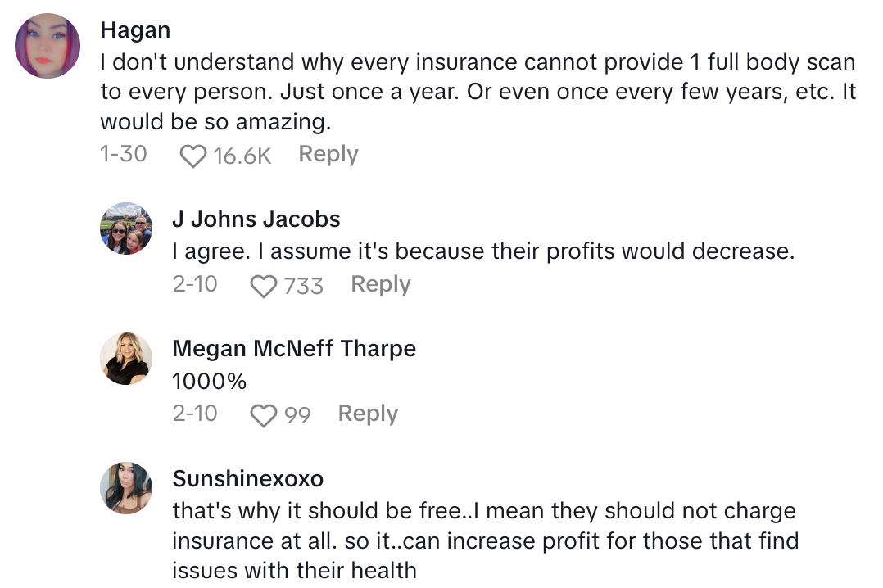Click the 16.6K like count
883x588 pixels.
242,156
